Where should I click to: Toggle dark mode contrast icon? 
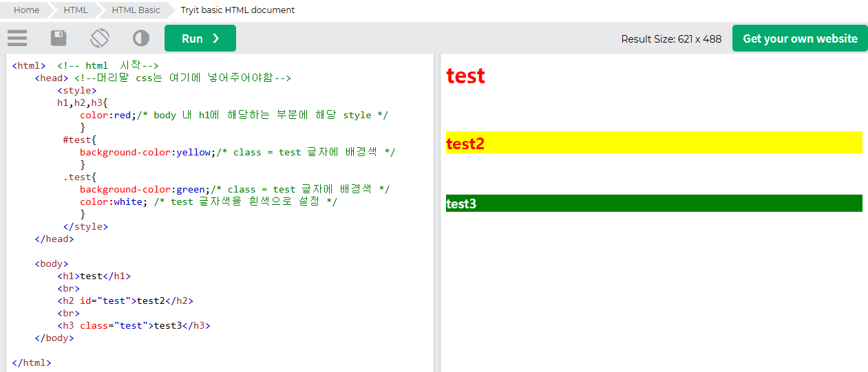click(141, 39)
